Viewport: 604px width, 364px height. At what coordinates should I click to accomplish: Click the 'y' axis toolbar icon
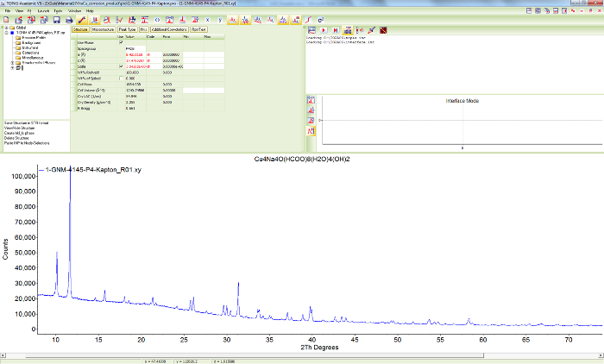coord(219,18)
